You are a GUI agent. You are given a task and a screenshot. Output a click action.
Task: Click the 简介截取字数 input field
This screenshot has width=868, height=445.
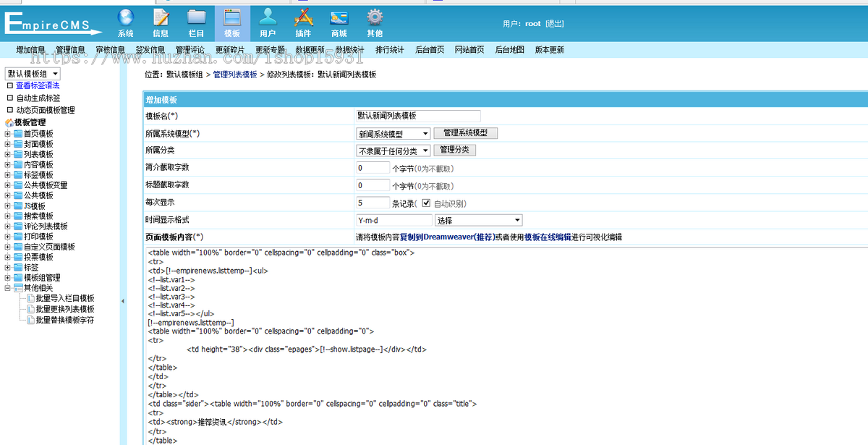373,168
